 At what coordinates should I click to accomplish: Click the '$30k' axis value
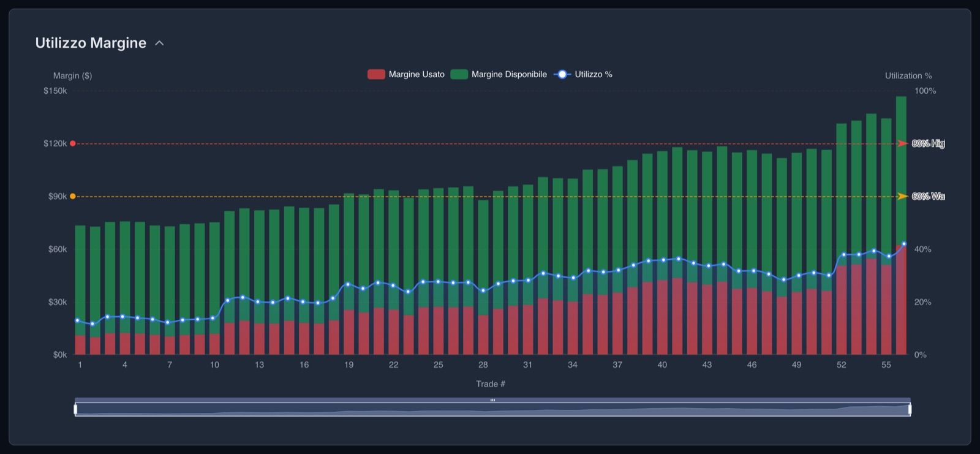pyautogui.click(x=58, y=301)
